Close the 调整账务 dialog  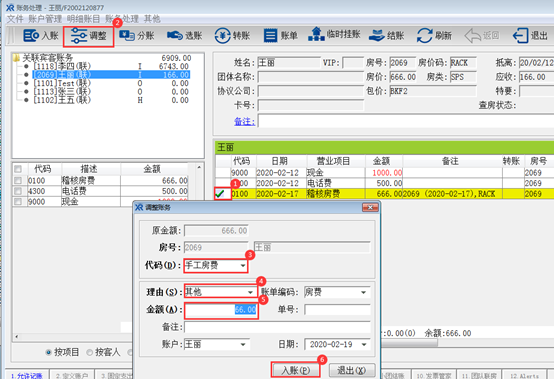coord(370,207)
